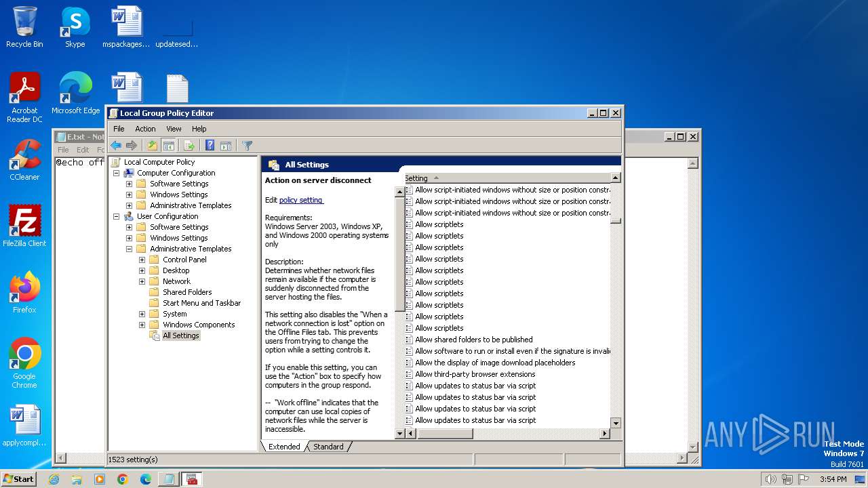Screen dimensions: 868x488
Task: Click the Up one level folder icon
Action: click(x=153, y=146)
